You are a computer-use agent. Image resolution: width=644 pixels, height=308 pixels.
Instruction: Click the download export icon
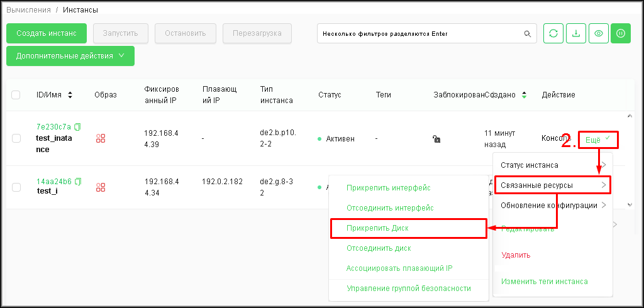(575, 33)
